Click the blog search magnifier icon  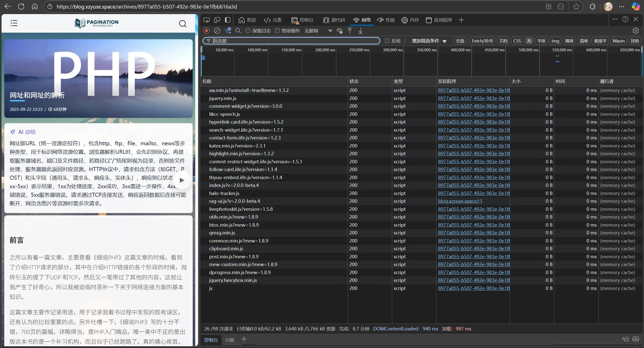pos(183,24)
